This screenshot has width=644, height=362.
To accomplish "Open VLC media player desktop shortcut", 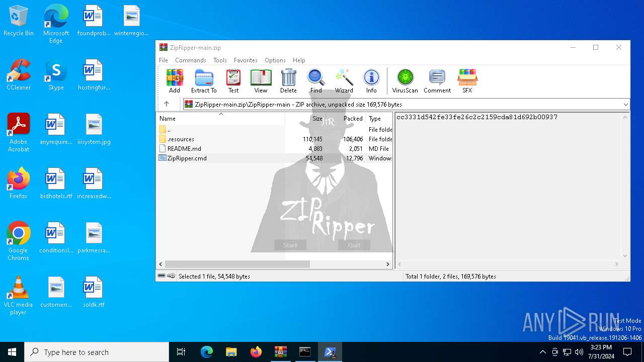I will click(x=19, y=296).
